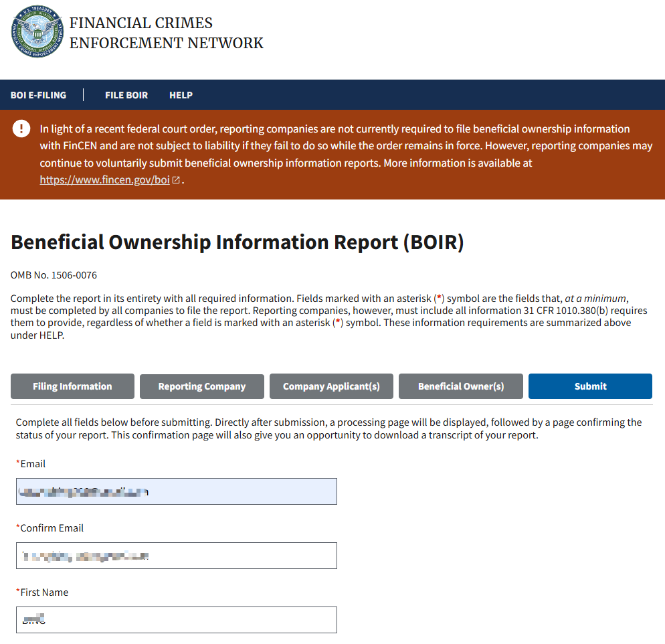Click the Beneficial Ownership Information Report heading
Image resolution: width=665 pixels, height=644 pixels.
(237, 242)
